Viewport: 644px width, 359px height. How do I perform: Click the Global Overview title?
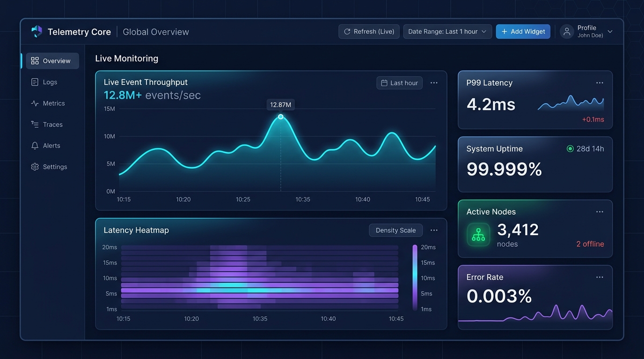[x=156, y=32]
